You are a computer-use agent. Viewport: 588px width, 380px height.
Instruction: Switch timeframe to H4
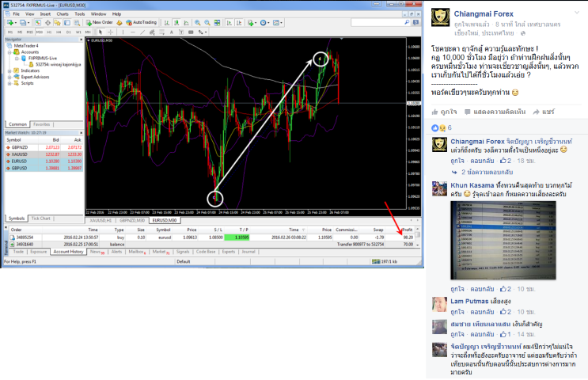pos(59,32)
